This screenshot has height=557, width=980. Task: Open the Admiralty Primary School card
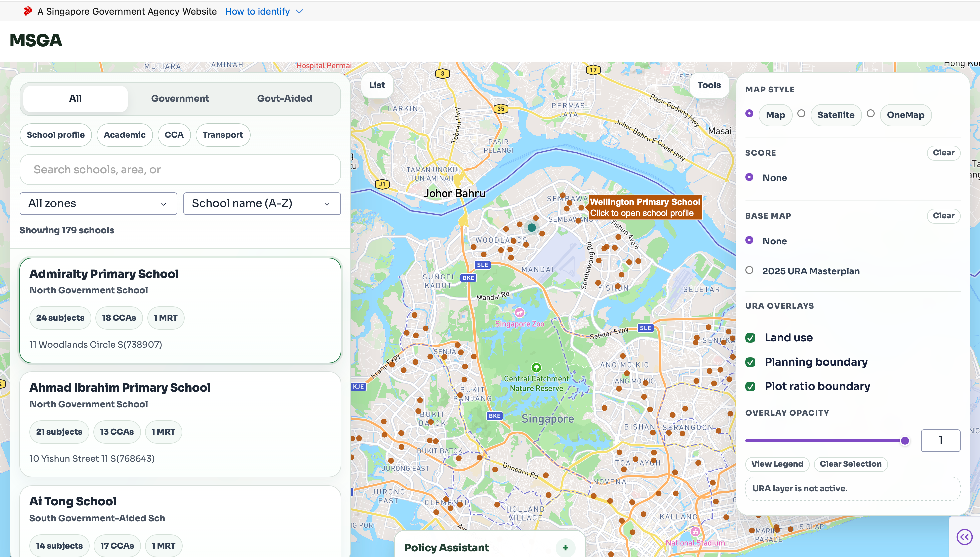(180, 310)
